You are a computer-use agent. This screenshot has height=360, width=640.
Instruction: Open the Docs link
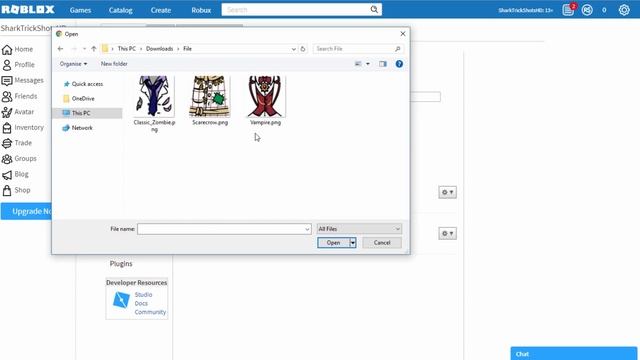141,304
